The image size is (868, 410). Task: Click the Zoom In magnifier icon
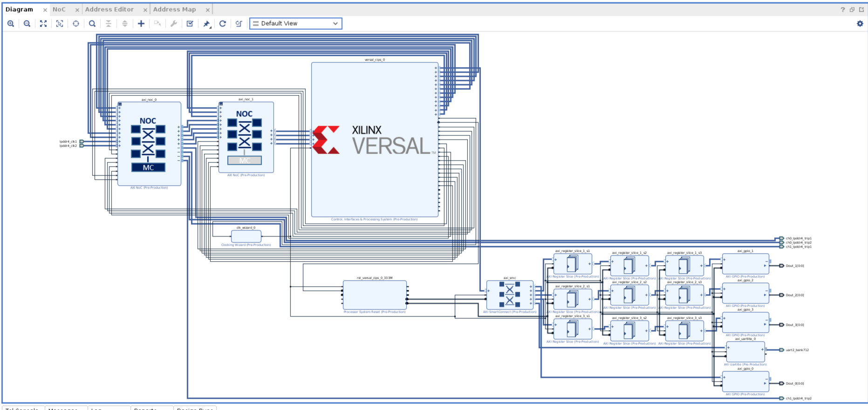click(11, 24)
